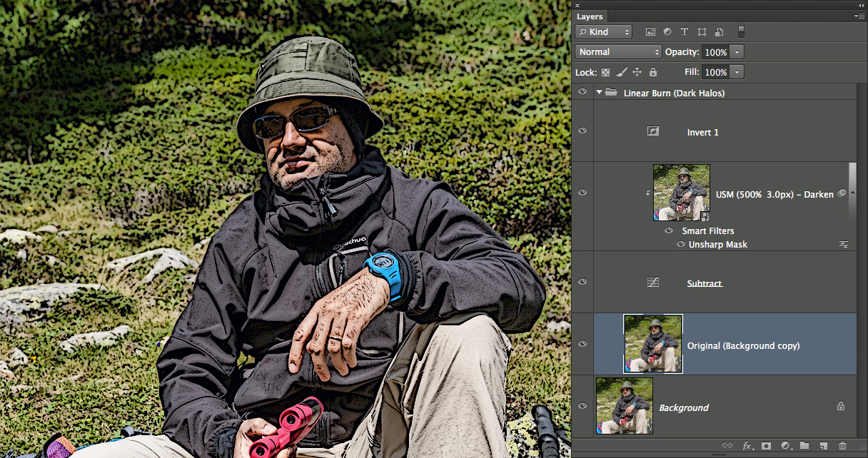868x458 pixels.
Task: Create a new adjustment layer
Action: [x=785, y=446]
